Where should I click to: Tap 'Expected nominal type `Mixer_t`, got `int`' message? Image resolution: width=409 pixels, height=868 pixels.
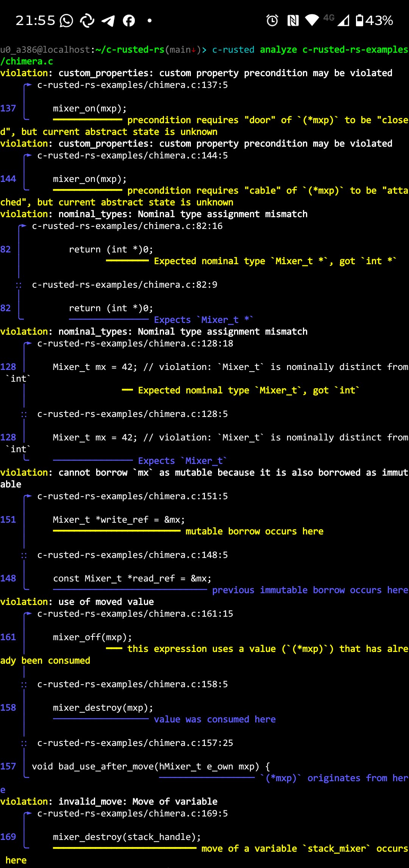click(248, 390)
